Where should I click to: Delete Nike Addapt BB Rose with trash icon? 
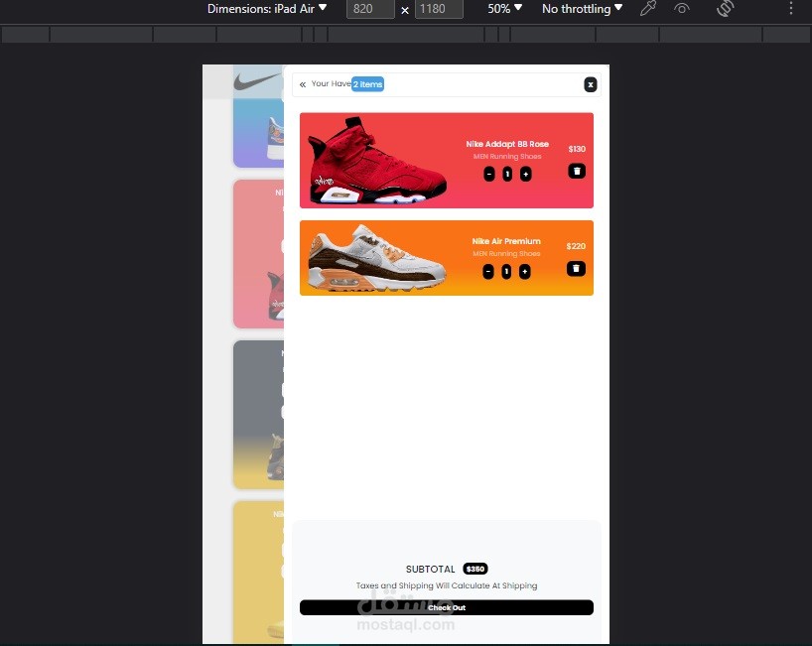pyautogui.click(x=577, y=171)
